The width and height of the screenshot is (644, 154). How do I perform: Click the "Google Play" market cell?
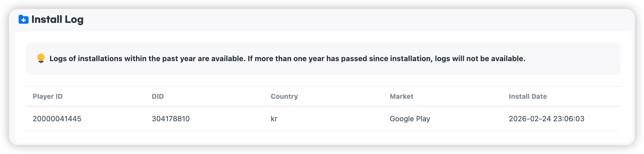tap(410, 119)
